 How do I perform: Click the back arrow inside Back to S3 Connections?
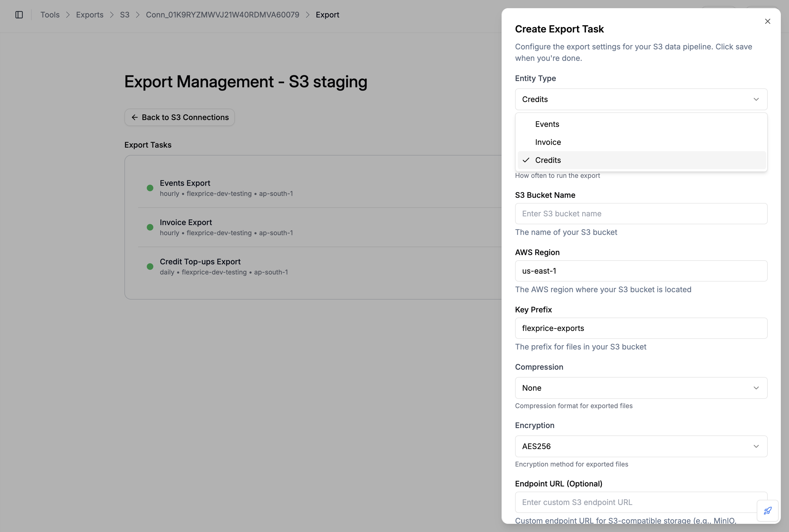click(135, 117)
